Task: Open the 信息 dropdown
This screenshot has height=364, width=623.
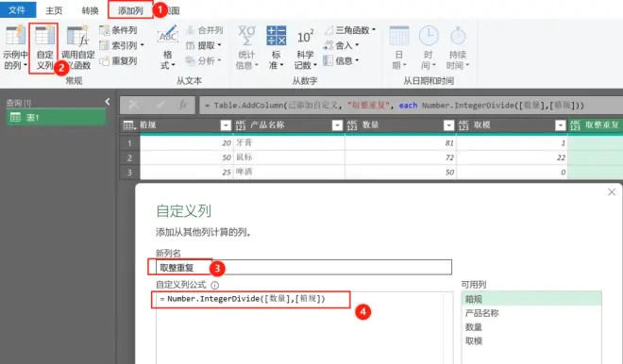Action: click(341, 60)
